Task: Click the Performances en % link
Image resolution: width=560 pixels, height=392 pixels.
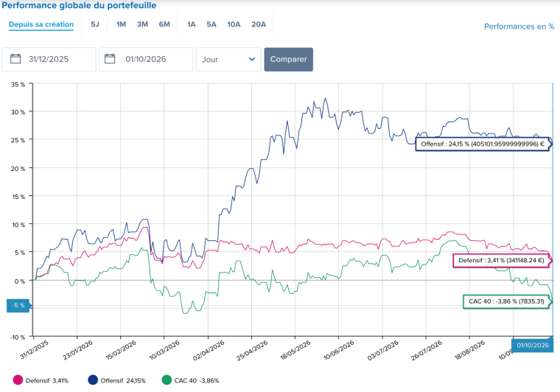Action: click(x=519, y=27)
